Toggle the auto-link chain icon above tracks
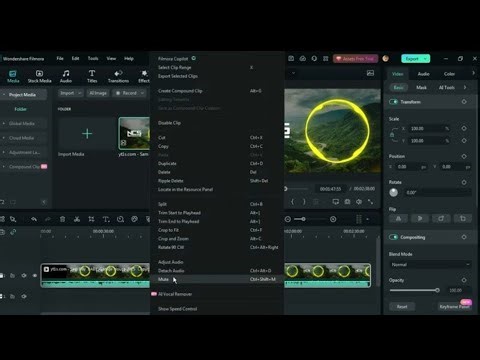This screenshot has width=480, height=360. click(13, 232)
